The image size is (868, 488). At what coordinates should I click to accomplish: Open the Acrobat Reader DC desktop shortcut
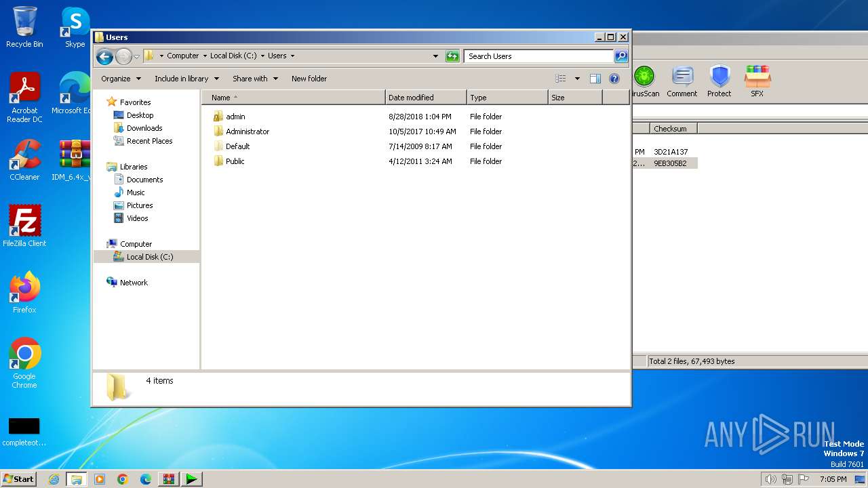pos(24,98)
